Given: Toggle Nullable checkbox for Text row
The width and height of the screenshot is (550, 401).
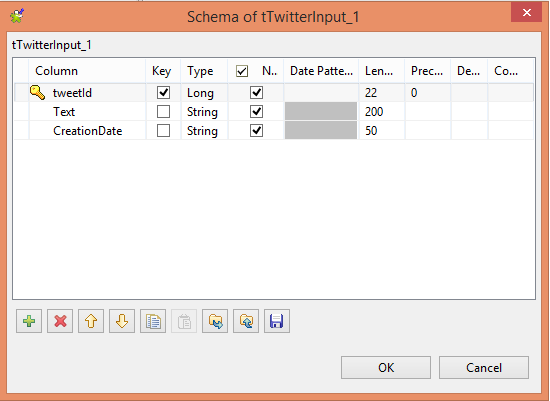Looking at the screenshot, I should click(256, 112).
